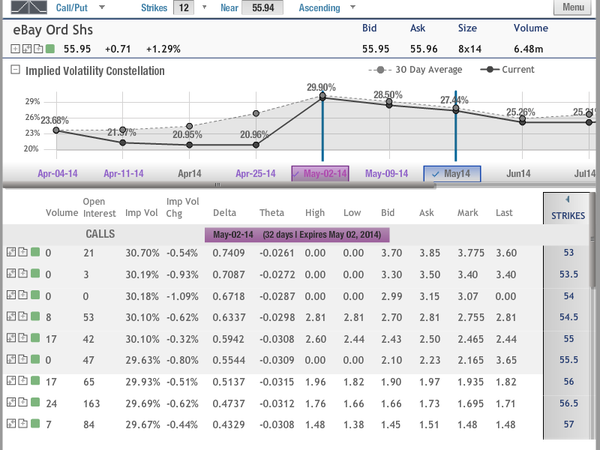Click the Delta column header
The width and height of the screenshot is (600, 450).
224,213
